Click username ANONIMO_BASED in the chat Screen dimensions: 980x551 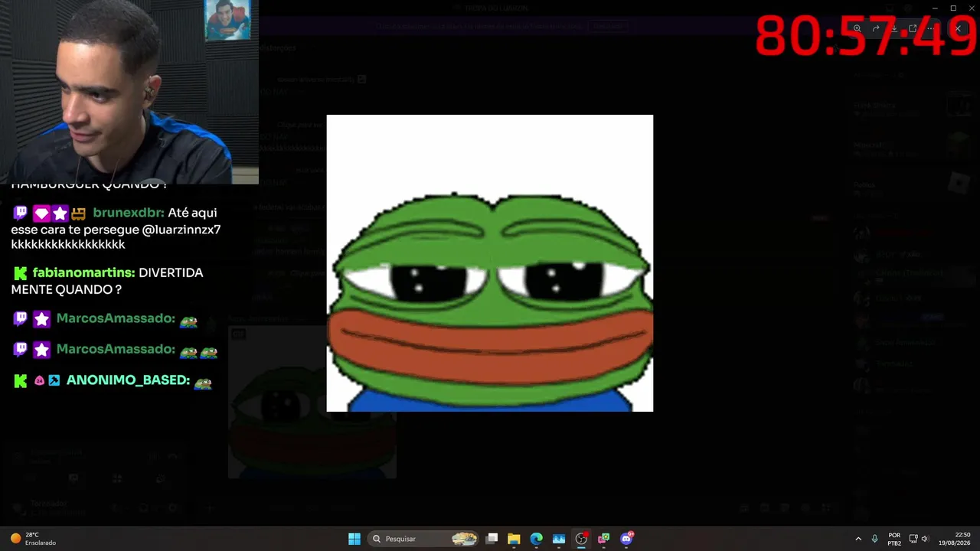click(x=128, y=380)
